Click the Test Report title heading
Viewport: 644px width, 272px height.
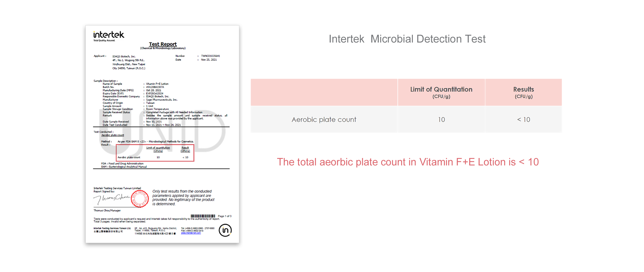(163, 44)
